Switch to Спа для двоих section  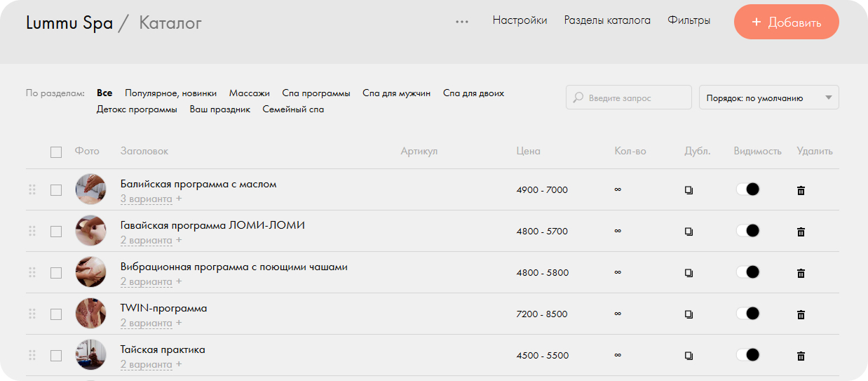click(x=473, y=93)
